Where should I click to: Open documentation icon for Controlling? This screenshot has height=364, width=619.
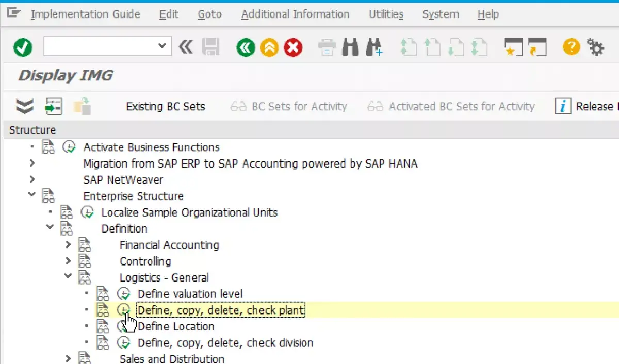click(85, 261)
